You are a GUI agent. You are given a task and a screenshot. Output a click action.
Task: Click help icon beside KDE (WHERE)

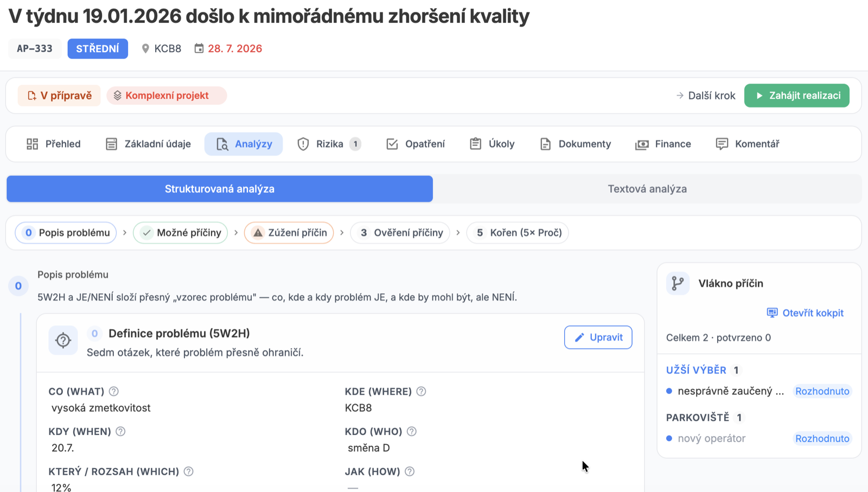point(421,392)
